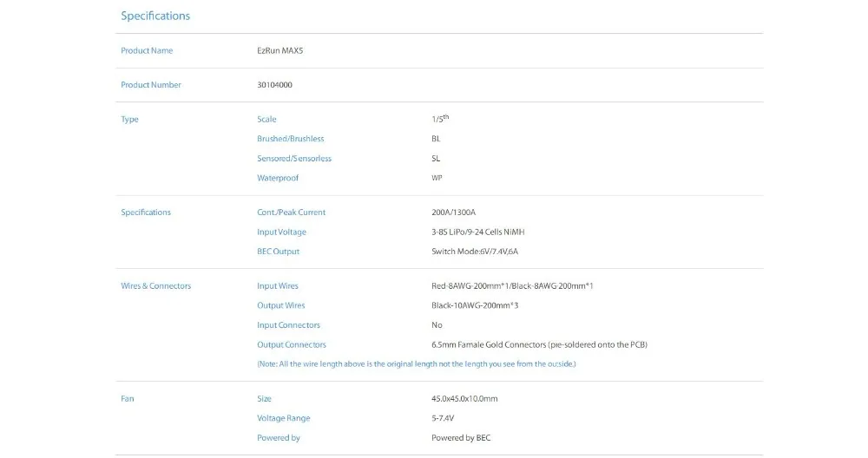Image resolution: width=868 pixels, height=458 pixels.
Task: Select the BL value
Action: click(436, 139)
